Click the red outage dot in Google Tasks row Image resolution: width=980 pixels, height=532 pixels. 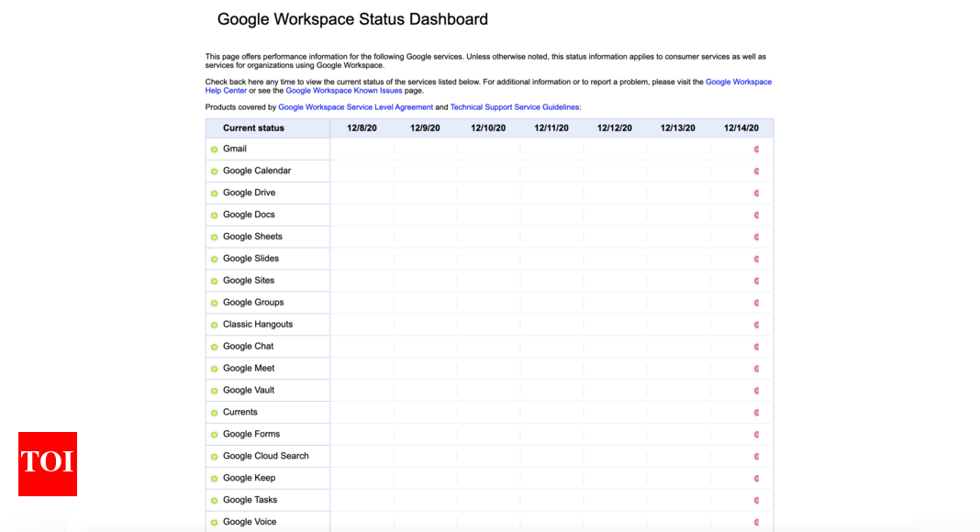(x=756, y=500)
